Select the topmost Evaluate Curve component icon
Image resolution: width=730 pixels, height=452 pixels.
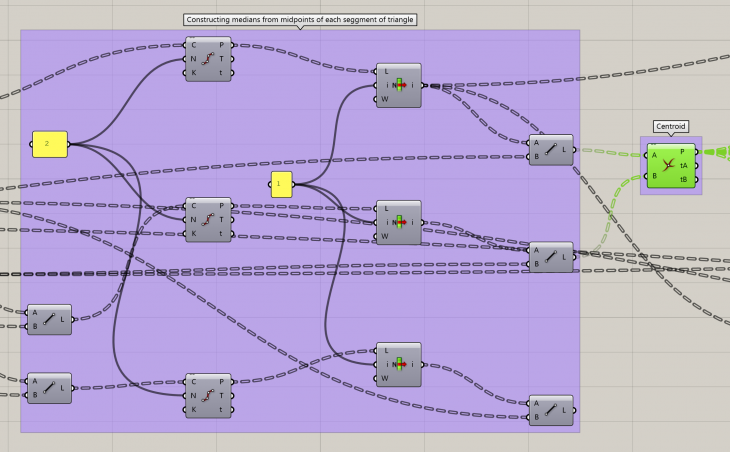[x=208, y=59]
